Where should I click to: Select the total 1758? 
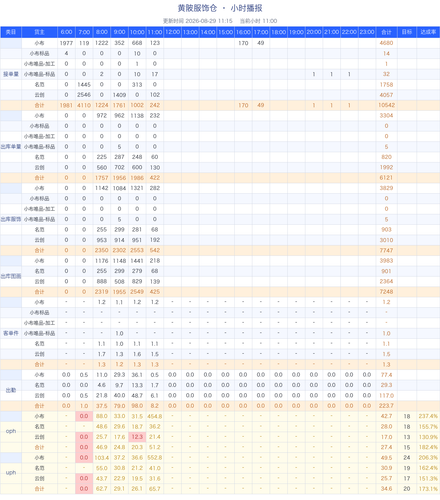tap(386, 85)
